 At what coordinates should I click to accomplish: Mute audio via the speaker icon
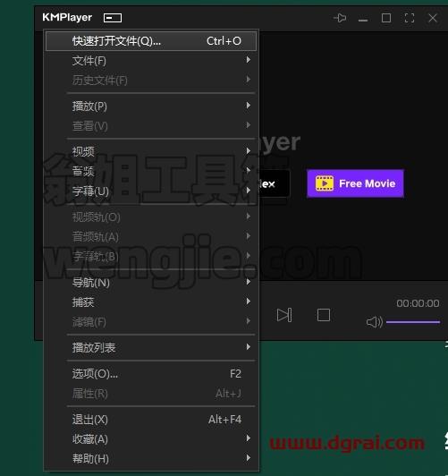coord(375,322)
